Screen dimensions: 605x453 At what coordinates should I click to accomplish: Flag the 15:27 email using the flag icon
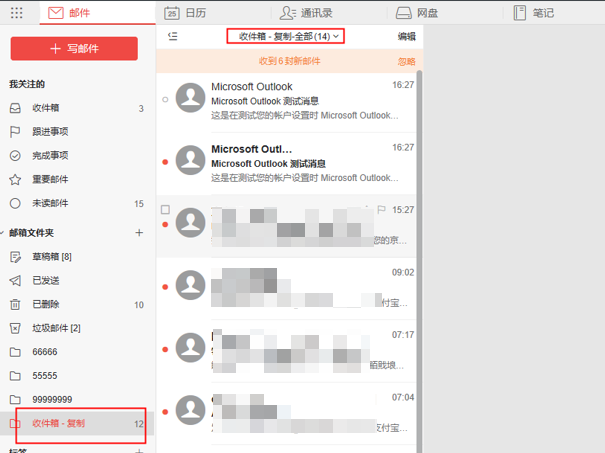[x=380, y=210]
